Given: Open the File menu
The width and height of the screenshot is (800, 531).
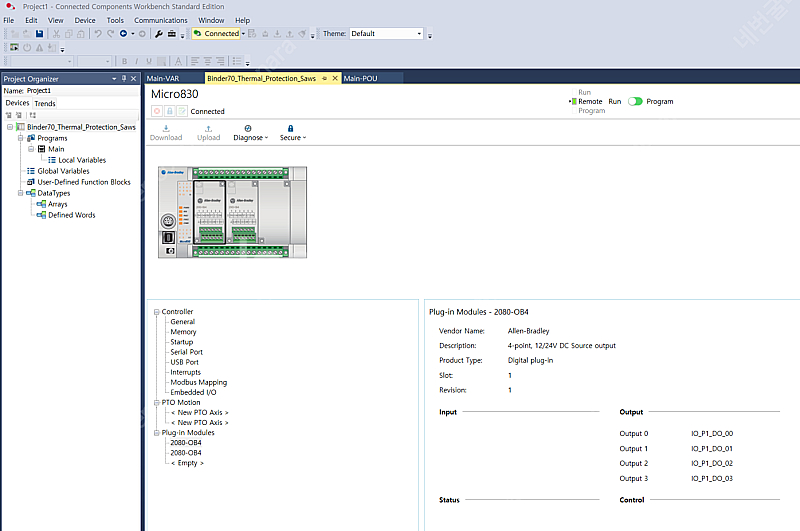Looking at the screenshot, I should click(9, 20).
